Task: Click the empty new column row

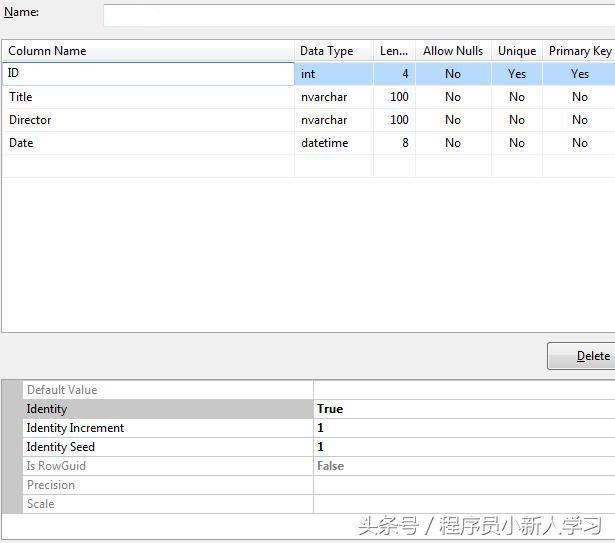Action: click(308, 166)
